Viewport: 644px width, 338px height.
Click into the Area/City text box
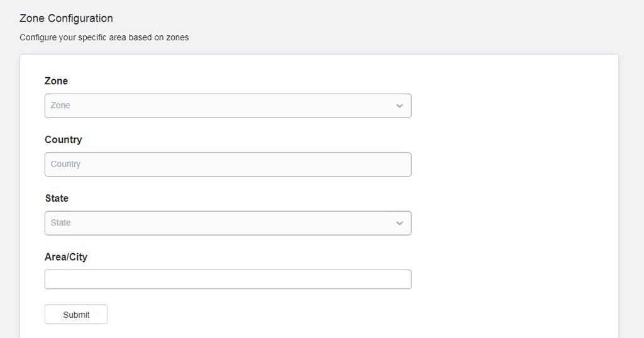(x=228, y=280)
